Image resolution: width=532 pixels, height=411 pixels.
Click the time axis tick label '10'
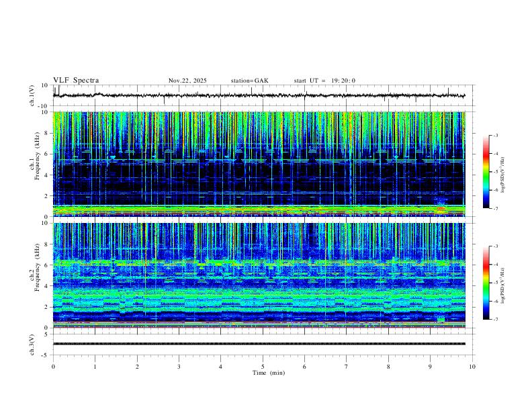(x=472, y=367)
